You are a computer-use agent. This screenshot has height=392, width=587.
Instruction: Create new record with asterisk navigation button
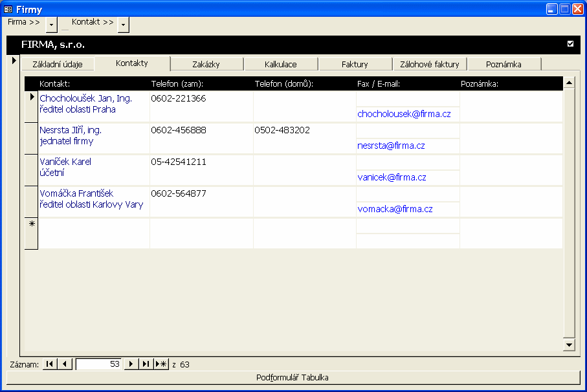tap(161, 364)
